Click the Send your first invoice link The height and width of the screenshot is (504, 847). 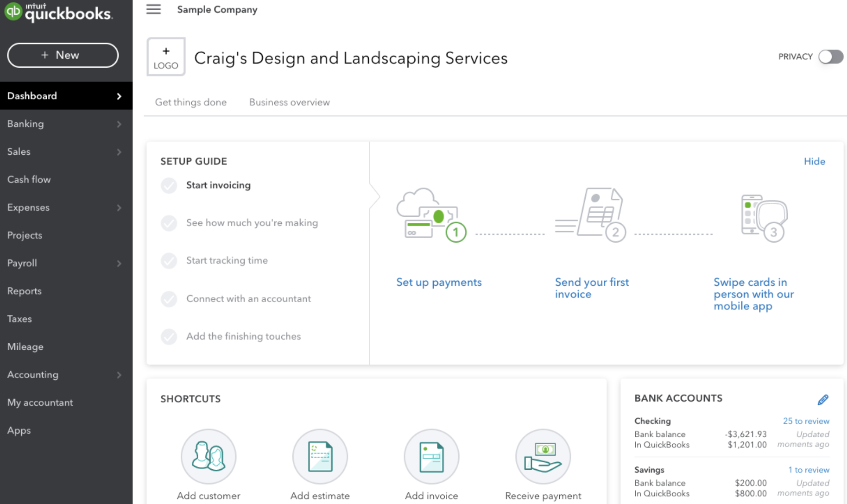[592, 288]
